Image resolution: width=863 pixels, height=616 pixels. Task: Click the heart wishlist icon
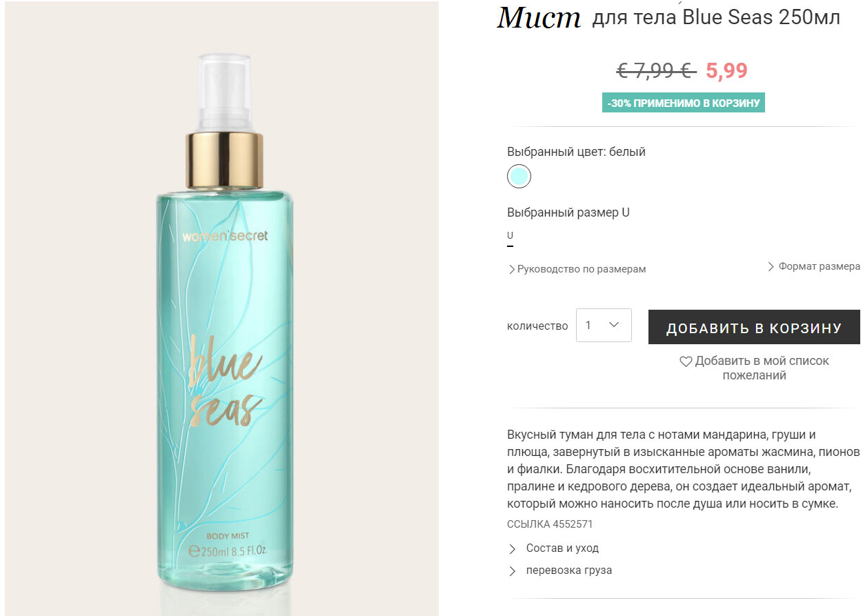[686, 361]
